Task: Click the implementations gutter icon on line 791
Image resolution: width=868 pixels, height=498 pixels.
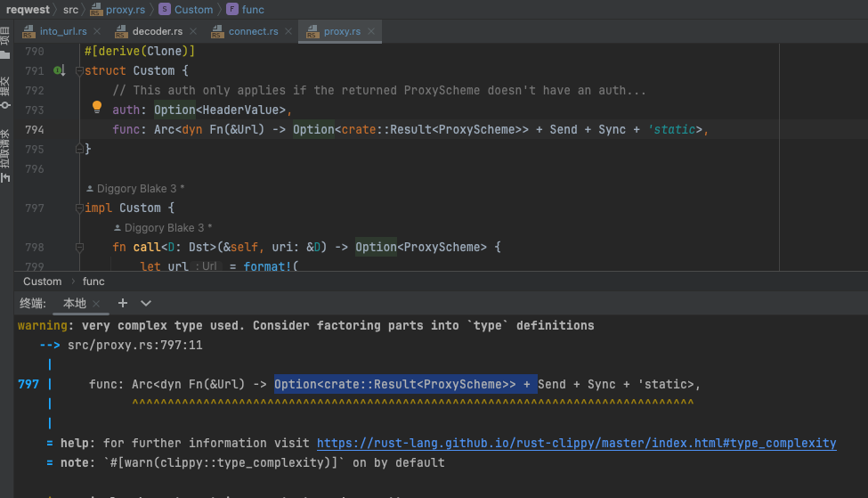Action: [58, 70]
